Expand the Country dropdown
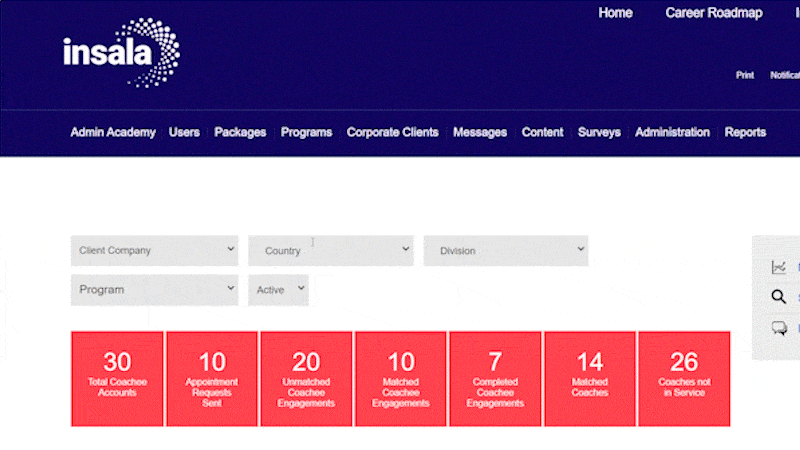Image resolution: width=800 pixels, height=450 pixels. click(331, 251)
